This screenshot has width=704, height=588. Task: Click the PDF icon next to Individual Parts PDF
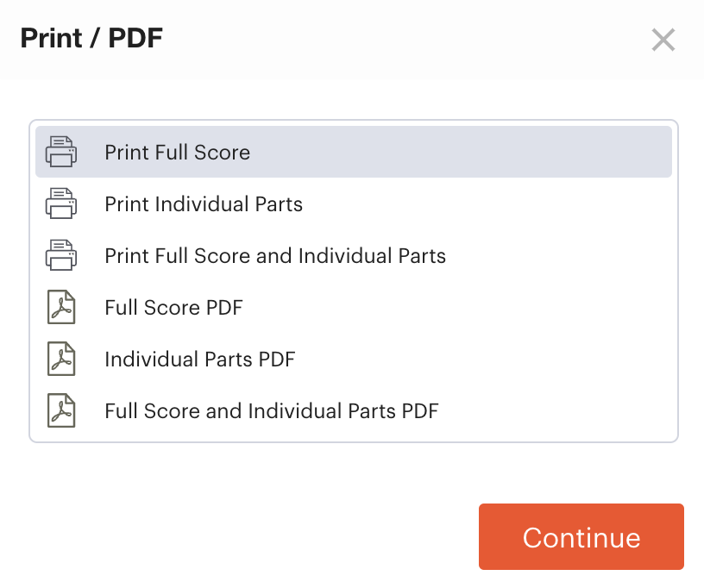pyautogui.click(x=60, y=359)
